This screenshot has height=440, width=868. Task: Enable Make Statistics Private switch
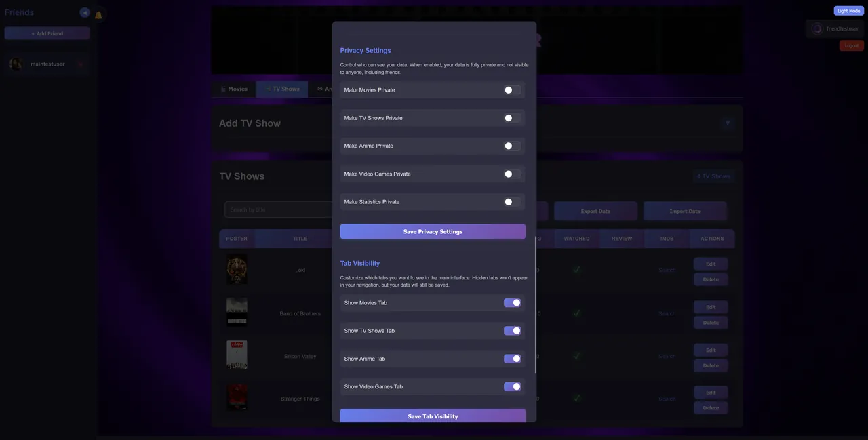[513, 202]
